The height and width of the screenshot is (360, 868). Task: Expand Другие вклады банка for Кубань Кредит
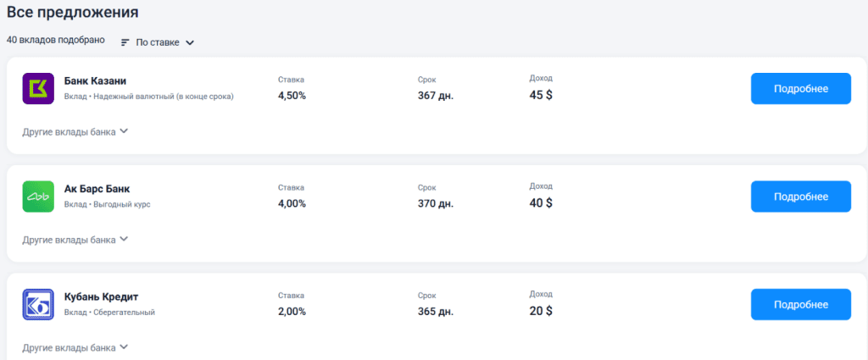tap(75, 346)
